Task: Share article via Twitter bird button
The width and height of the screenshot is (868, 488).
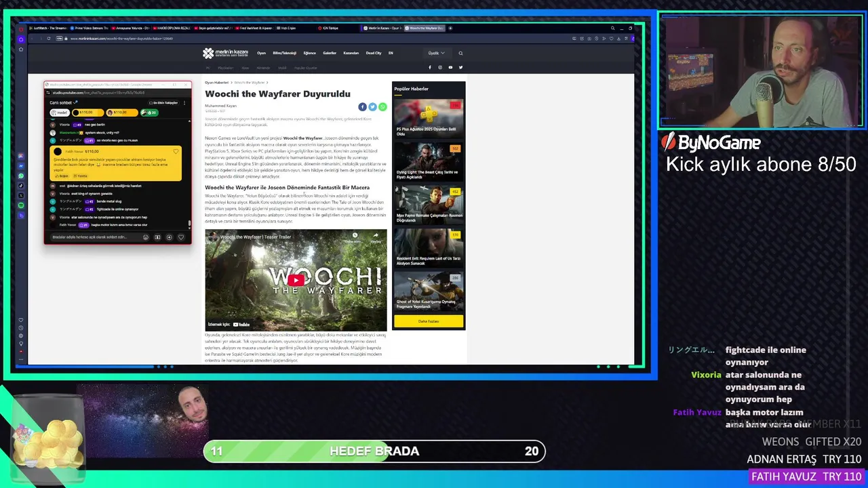Action: (x=372, y=106)
